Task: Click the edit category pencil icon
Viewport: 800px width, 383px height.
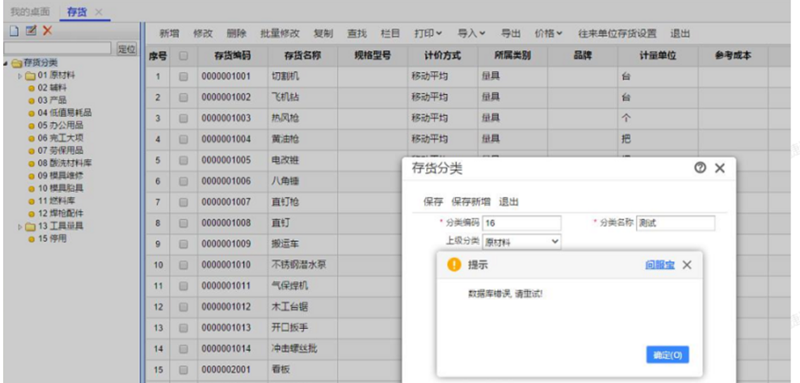Action: point(31,31)
